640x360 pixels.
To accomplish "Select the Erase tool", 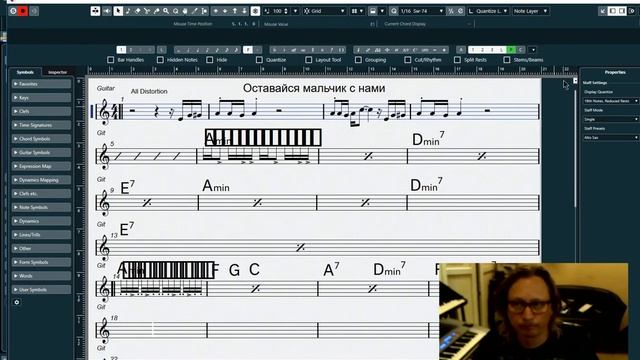I will 138,11.
